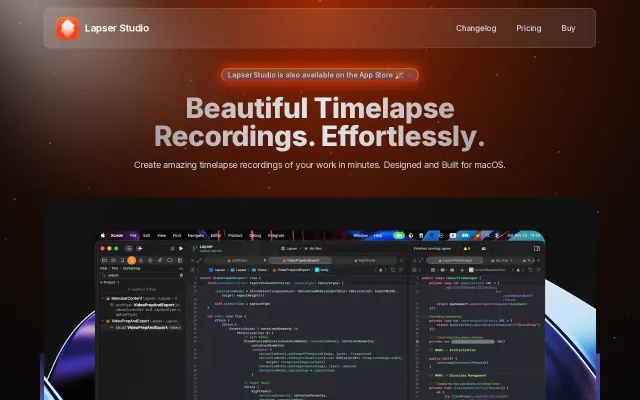Collapse the VideoPrepAndExport search result group
This screenshot has height=400, width=640.
102,321
